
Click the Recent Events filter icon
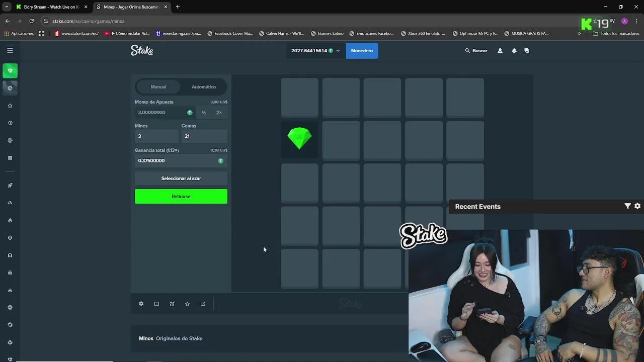click(x=627, y=206)
